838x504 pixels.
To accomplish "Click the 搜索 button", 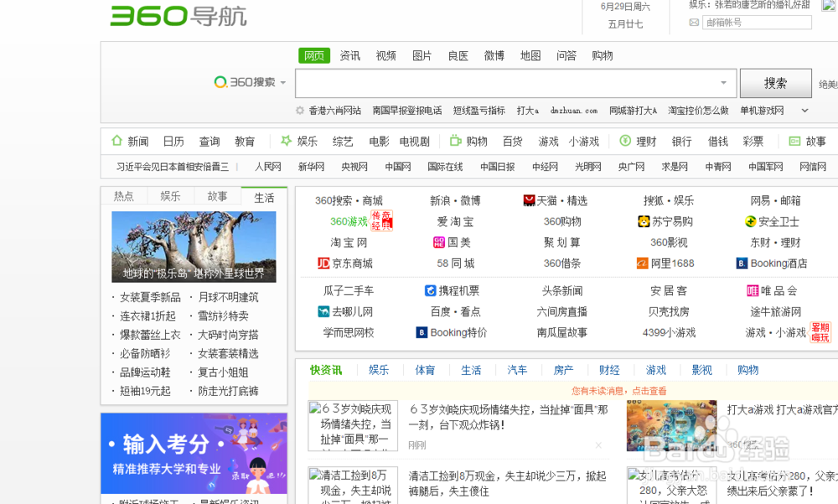I will [775, 83].
